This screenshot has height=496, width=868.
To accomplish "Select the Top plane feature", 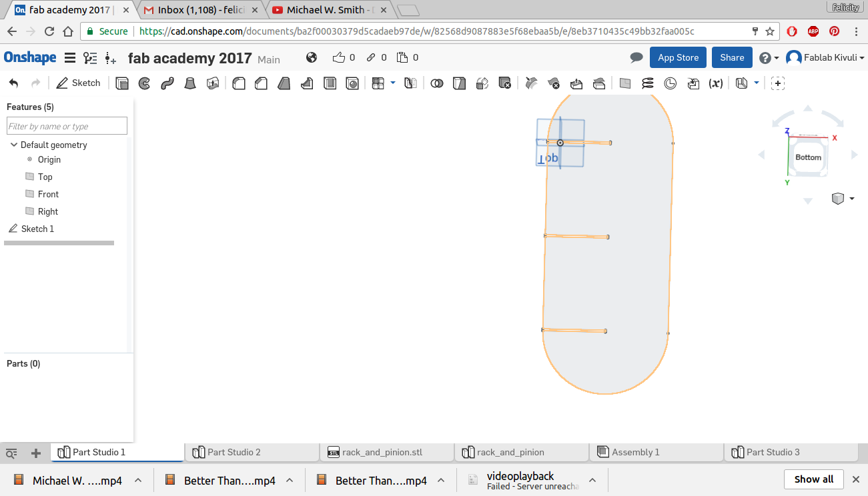I will [x=45, y=177].
